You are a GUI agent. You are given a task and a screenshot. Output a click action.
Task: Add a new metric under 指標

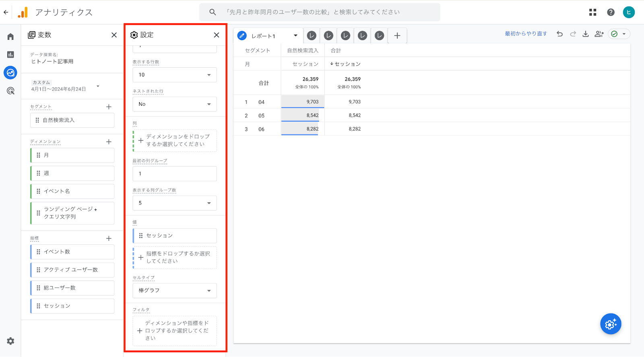(109, 238)
